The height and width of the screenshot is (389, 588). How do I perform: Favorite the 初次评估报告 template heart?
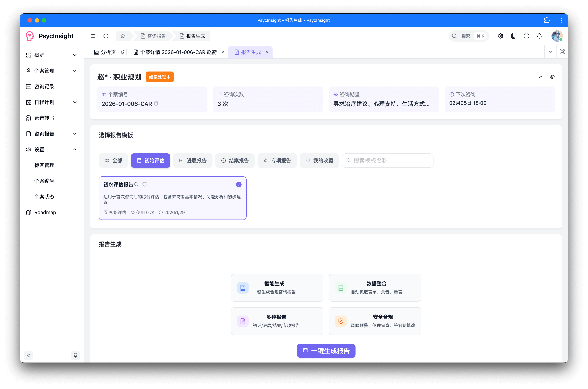click(145, 184)
